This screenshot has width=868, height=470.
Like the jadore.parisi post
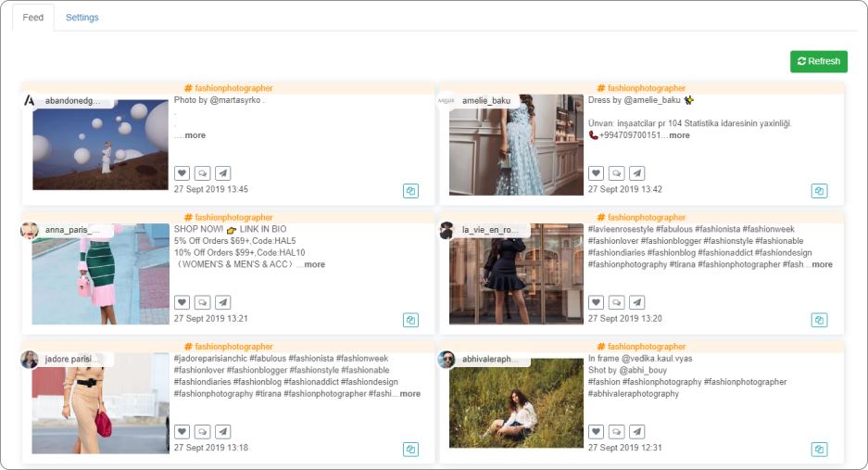click(x=182, y=432)
